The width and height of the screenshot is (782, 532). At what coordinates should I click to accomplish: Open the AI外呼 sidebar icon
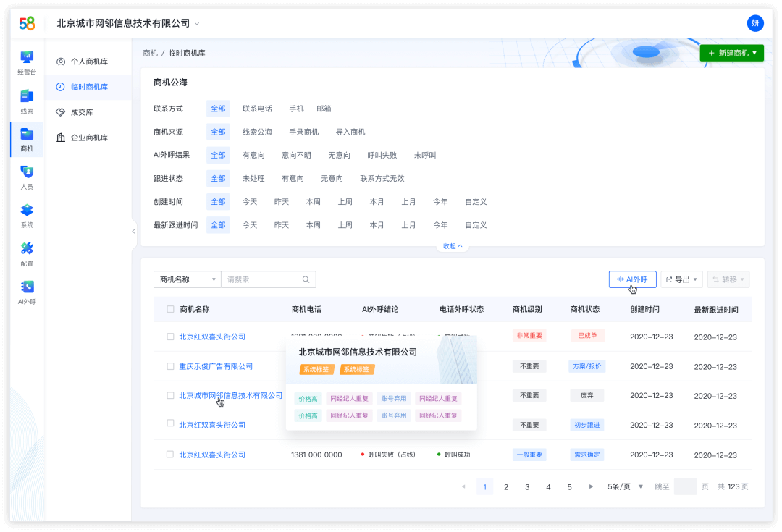27,292
